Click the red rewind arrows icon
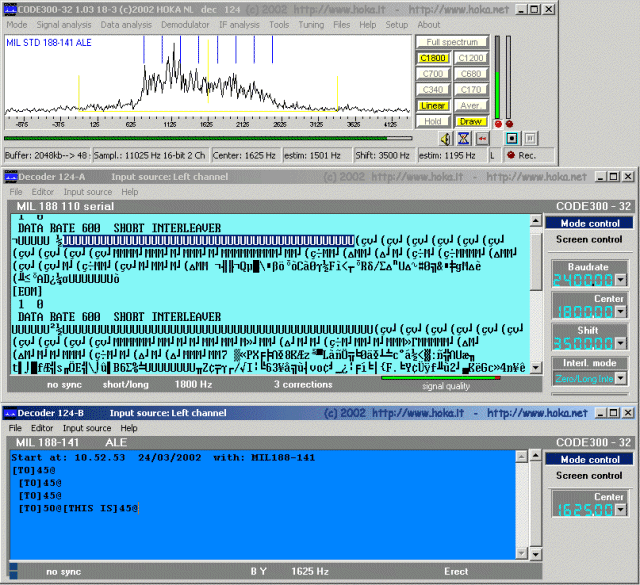 (482, 139)
